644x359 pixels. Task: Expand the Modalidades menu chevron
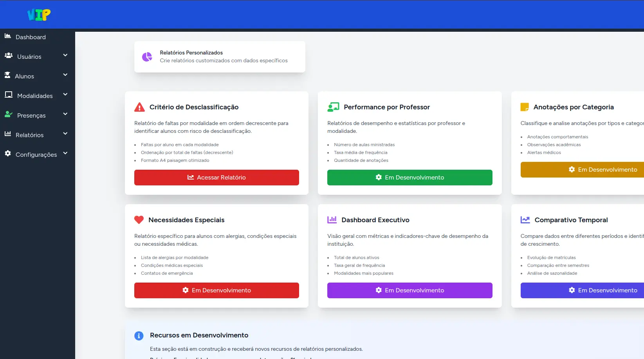pyautogui.click(x=65, y=94)
